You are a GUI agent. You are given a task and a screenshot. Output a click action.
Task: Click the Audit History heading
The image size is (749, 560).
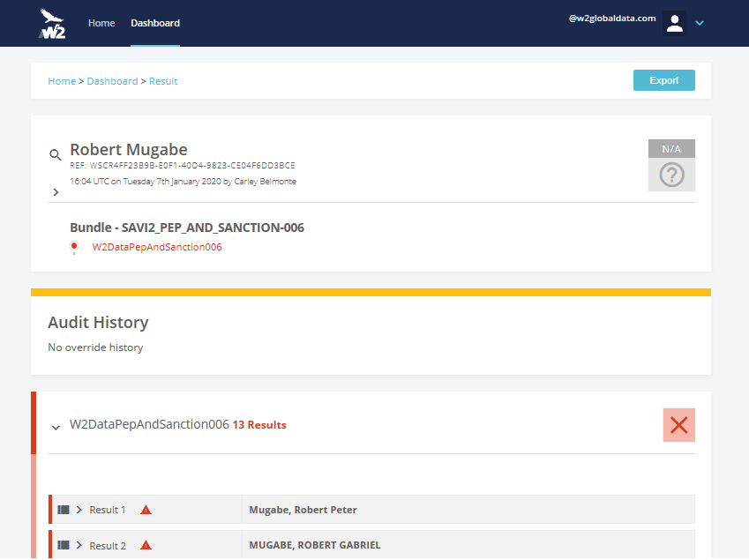point(98,323)
